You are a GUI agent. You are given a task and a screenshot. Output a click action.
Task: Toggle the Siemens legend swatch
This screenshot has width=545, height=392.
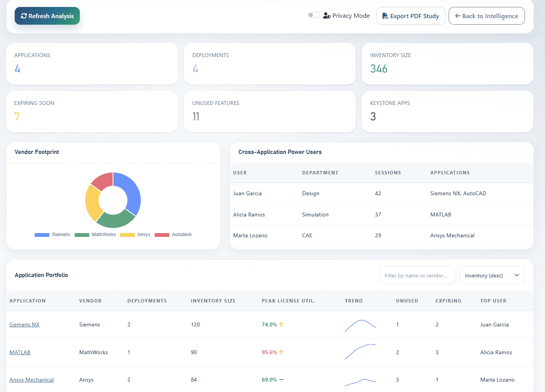click(42, 235)
